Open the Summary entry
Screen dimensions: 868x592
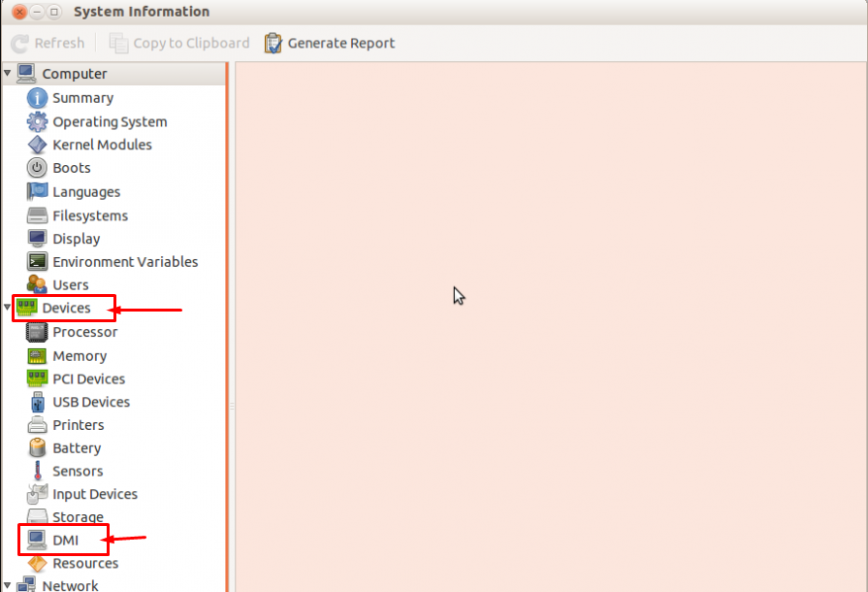pos(83,98)
